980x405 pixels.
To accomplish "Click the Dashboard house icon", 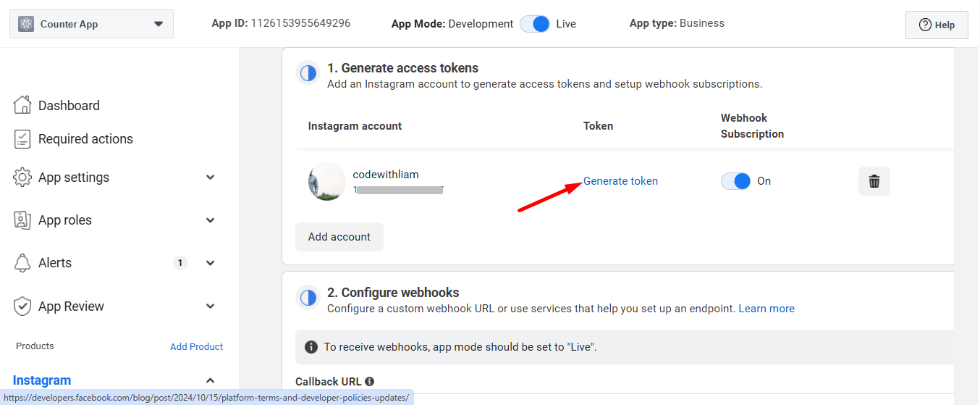I will click(x=23, y=105).
